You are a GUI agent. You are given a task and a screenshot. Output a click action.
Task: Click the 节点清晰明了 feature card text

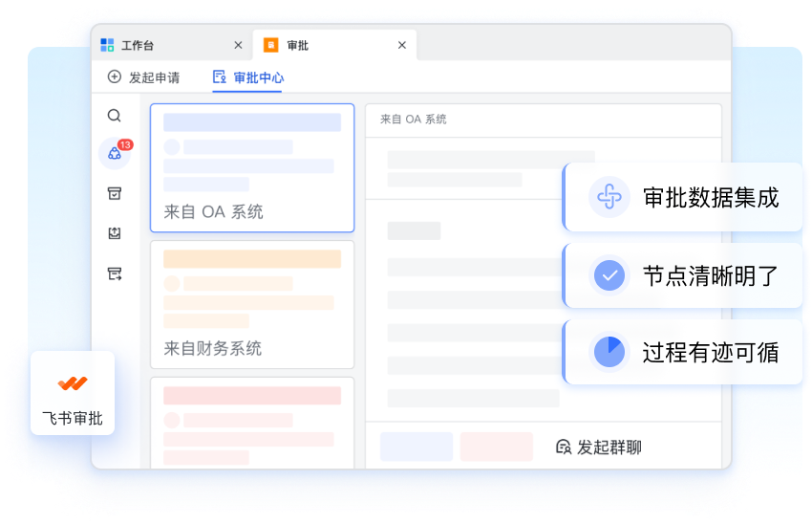pyautogui.click(x=711, y=275)
